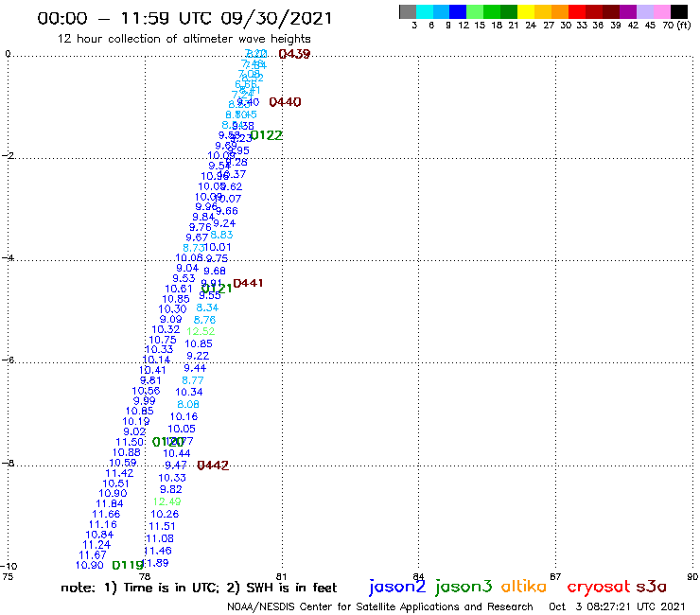The height and width of the screenshot is (615, 700).
Task: Select the s3a track label 0440
Action: click(x=286, y=102)
